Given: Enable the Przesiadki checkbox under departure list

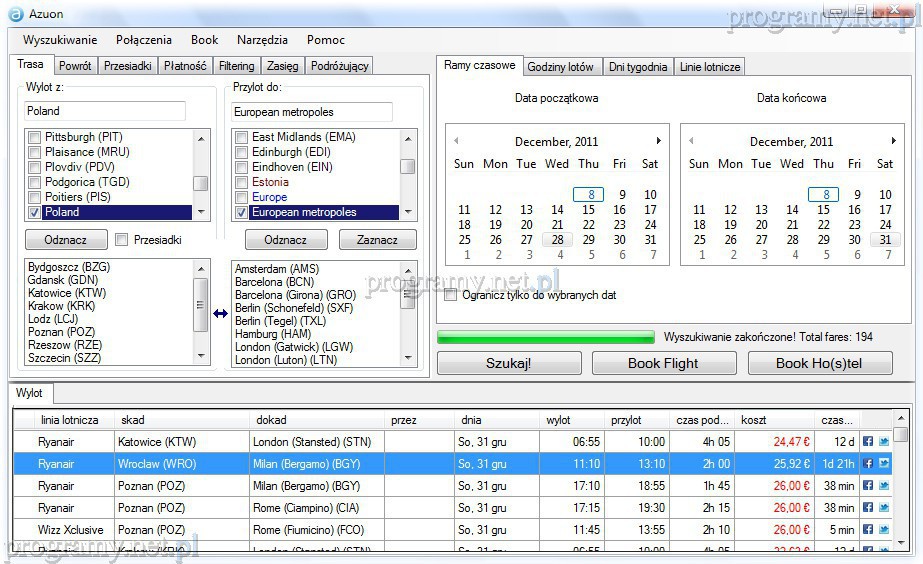Looking at the screenshot, I should [122, 240].
